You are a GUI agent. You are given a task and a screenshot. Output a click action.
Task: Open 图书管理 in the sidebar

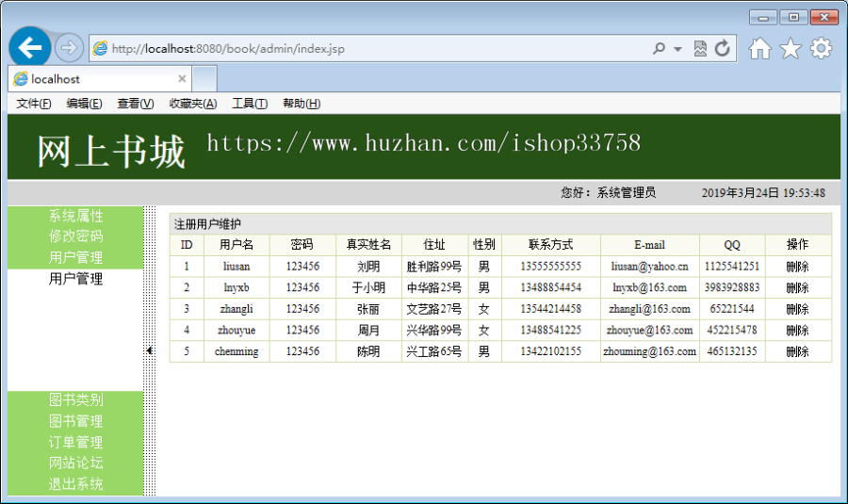[75, 421]
